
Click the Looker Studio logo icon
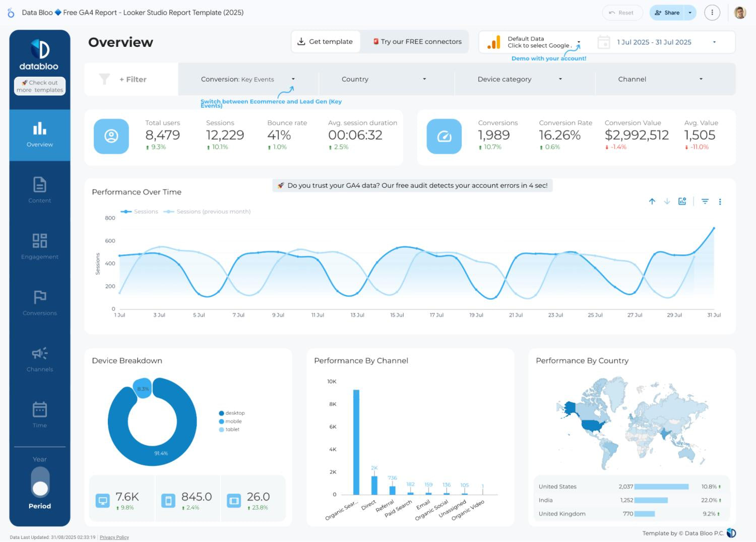pyautogui.click(x=11, y=13)
